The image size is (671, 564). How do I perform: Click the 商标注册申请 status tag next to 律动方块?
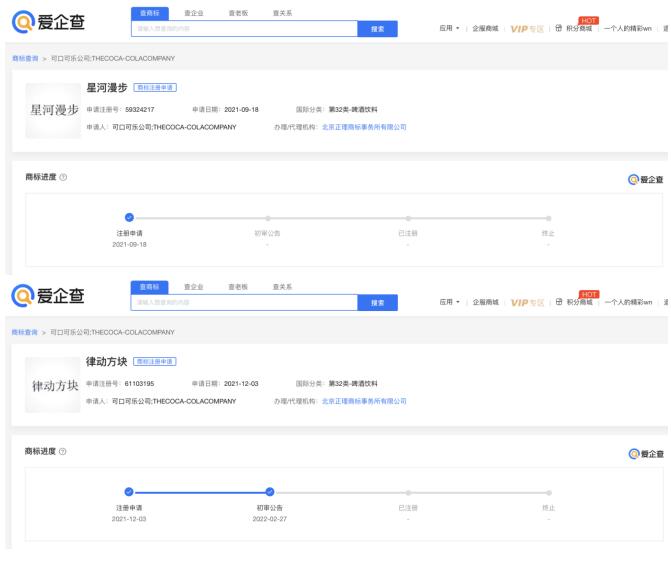point(154,362)
